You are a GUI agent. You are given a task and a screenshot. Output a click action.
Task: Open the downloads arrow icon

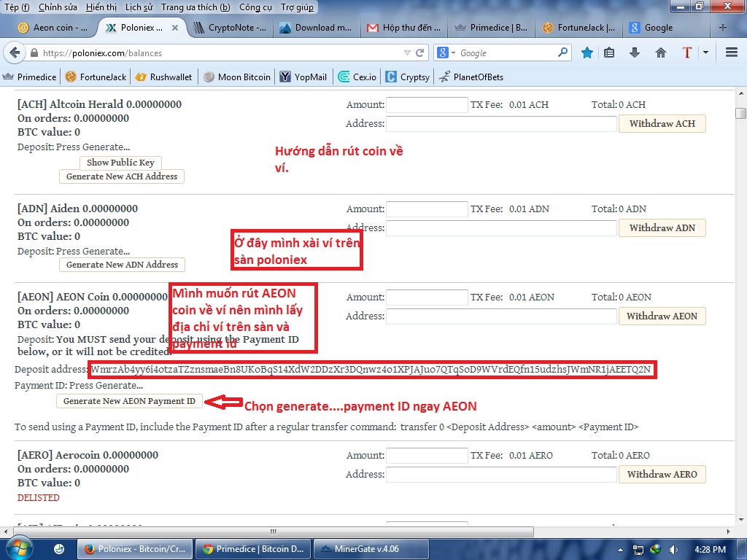pyautogui.click(x=634, y=52)
